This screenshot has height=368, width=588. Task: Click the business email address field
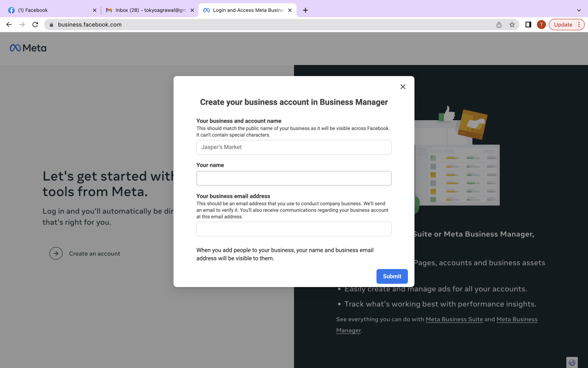(x=294, y=229)
